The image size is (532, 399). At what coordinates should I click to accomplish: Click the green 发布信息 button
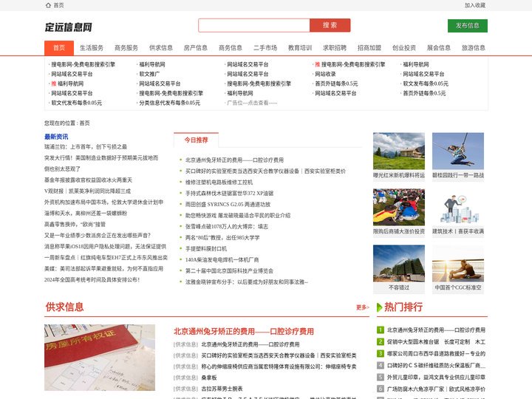click(468, 26)
